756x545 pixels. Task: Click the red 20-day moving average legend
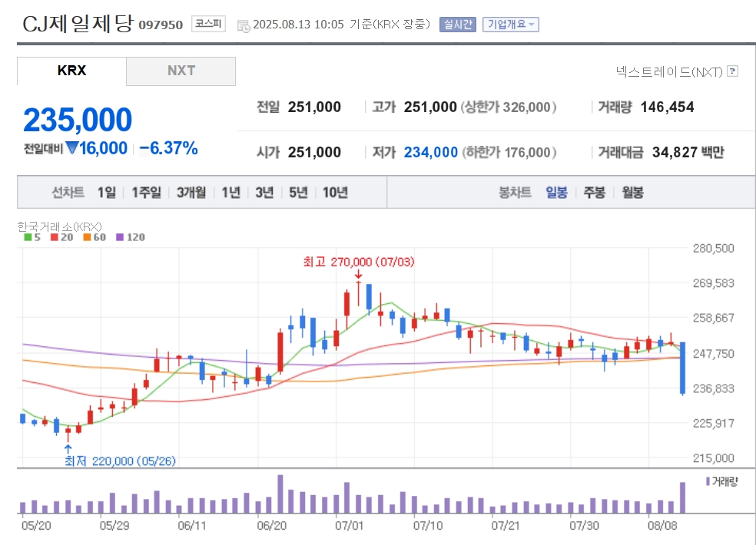[61, 237]
